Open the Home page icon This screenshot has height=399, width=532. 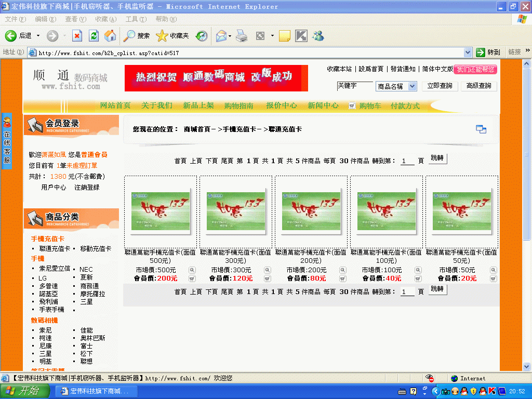[x=110, y=35]
